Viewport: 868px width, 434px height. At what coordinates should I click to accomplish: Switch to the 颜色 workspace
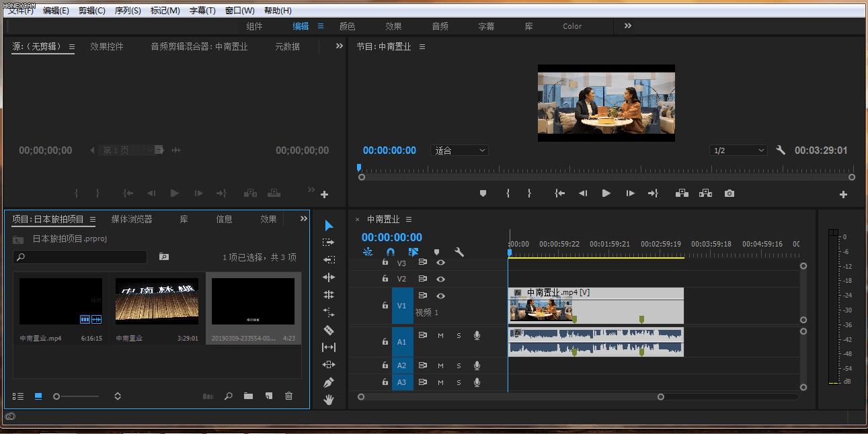coord(347,26)
